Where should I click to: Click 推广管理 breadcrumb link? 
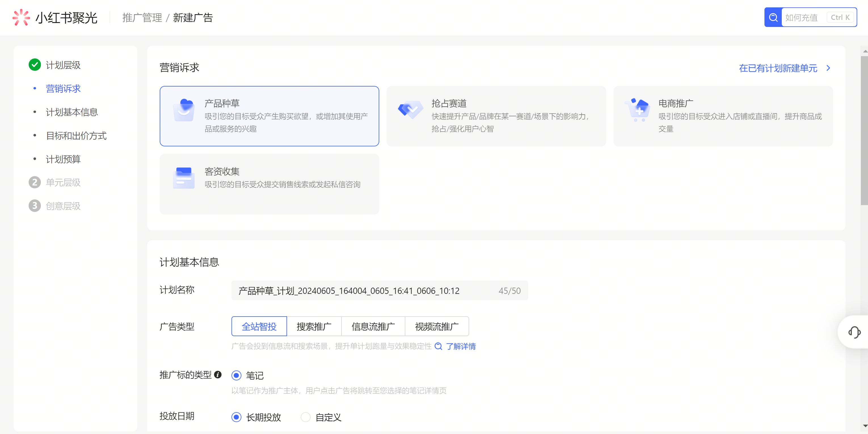click(142, 18)
